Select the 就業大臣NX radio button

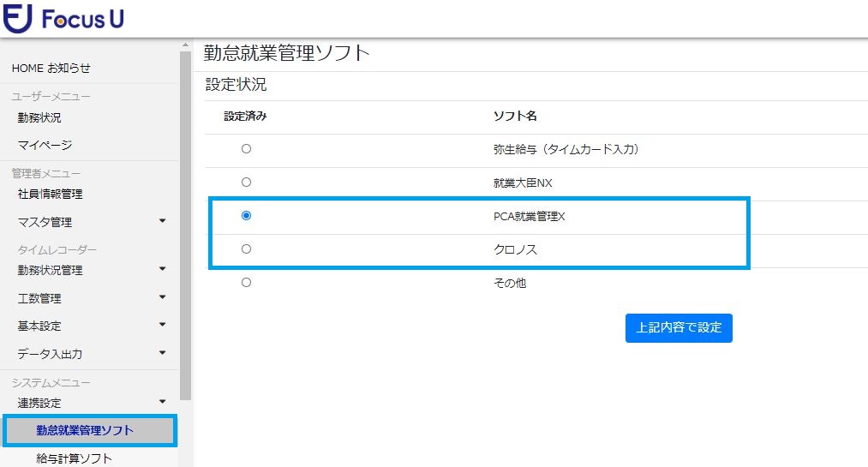click(x=246, y=182)
